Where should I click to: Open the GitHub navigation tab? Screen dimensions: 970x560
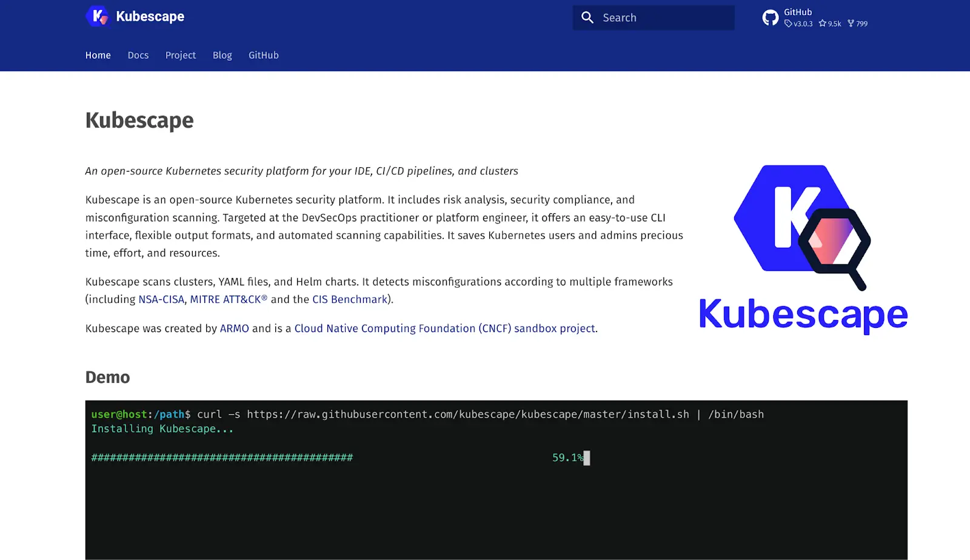tap(264, 55)
